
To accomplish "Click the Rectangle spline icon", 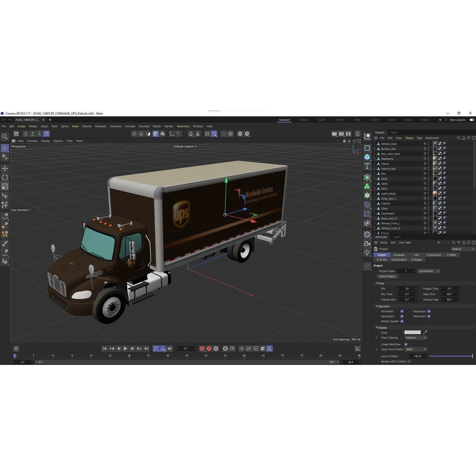I will [x=367, y=148].
